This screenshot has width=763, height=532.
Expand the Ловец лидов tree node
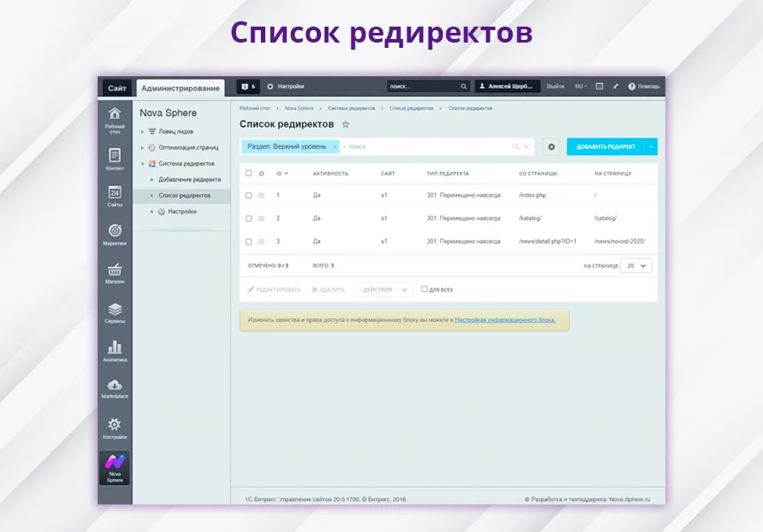[143, 131]
